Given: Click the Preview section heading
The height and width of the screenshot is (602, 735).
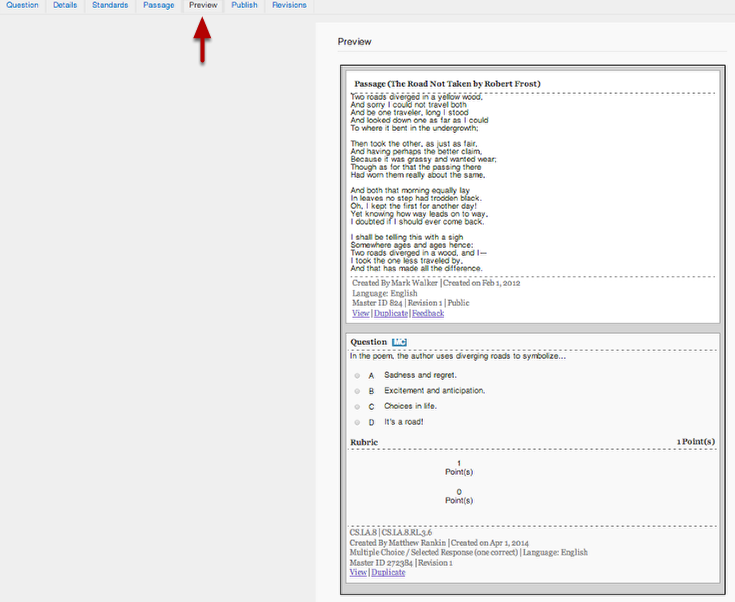Looking at the screenshot, I should click(354, 42).
